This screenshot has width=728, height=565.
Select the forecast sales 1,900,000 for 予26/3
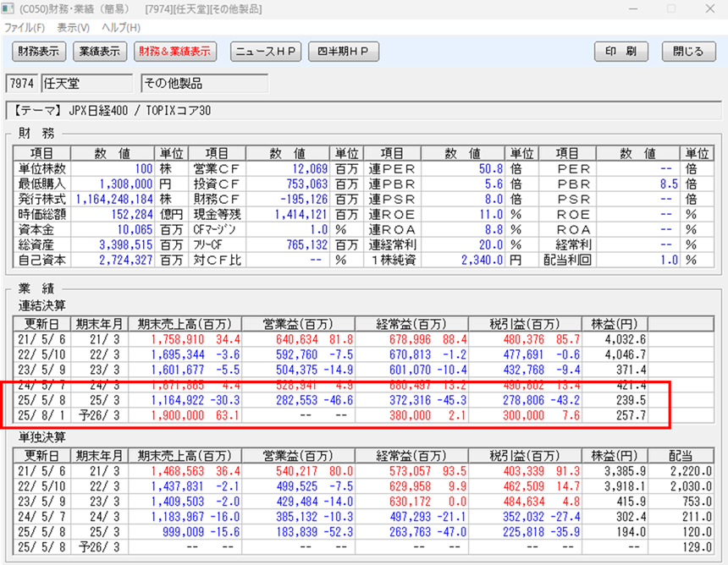coord(178,415)
